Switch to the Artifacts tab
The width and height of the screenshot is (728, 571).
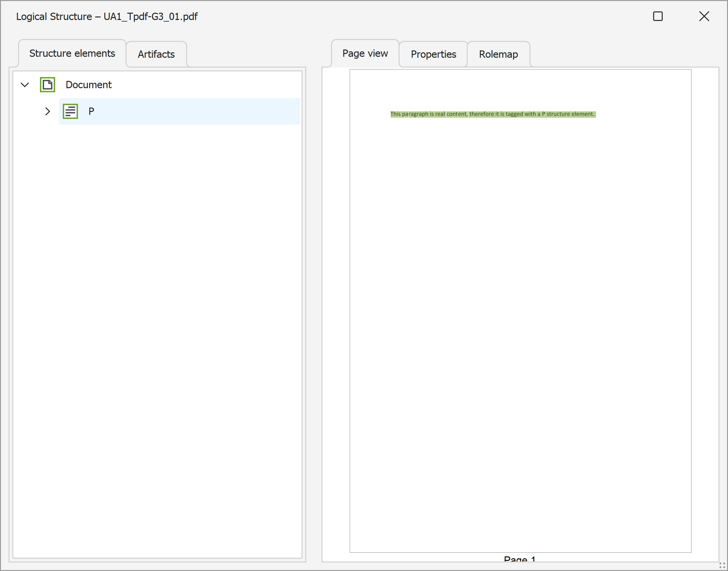(x=156, y=54)
